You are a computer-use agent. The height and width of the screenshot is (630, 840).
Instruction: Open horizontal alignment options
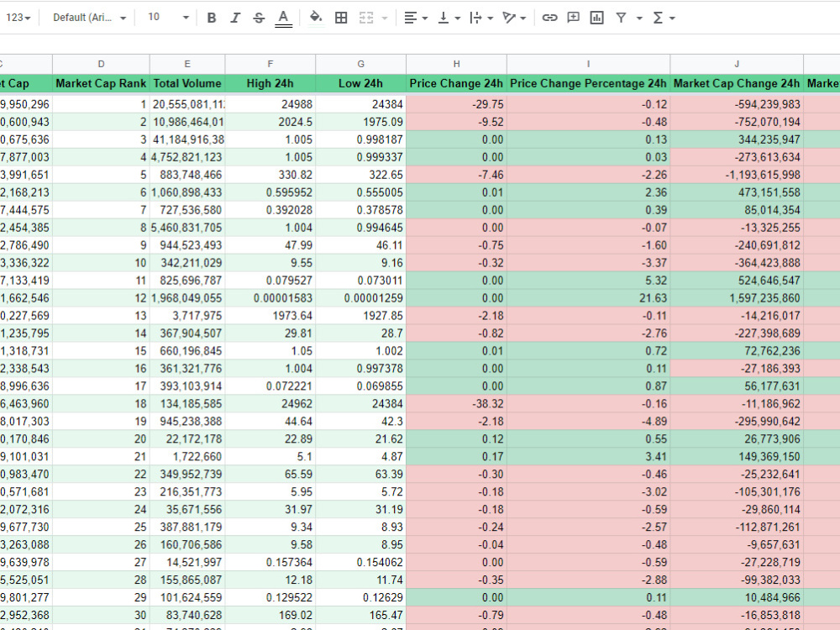pyautogui.click(x=412, y=17)
